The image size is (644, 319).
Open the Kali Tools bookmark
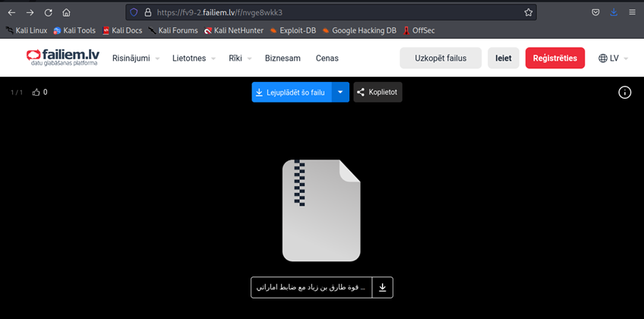(74, 30)
